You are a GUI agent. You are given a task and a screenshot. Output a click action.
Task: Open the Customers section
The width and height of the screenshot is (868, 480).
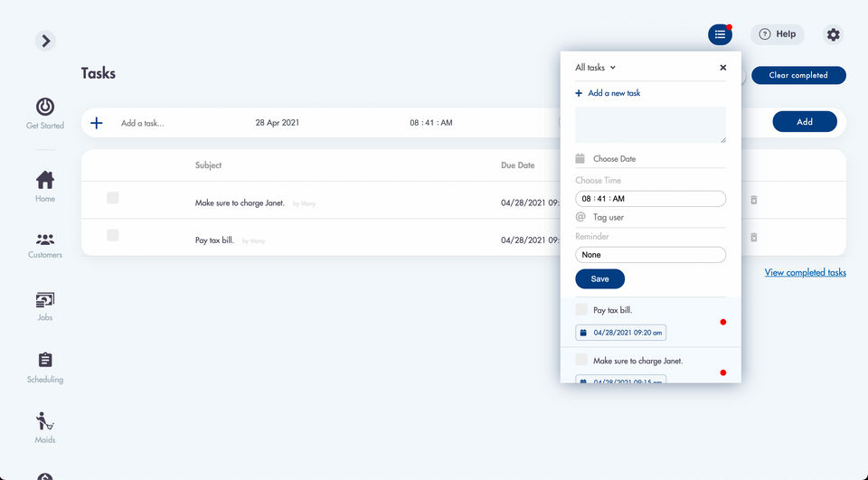[x=45, y=246]
